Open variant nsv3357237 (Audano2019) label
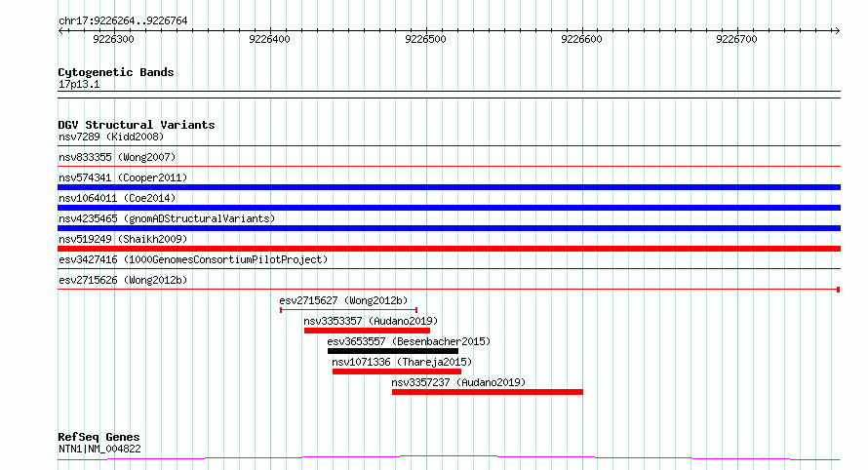868x470 pixels. [458, 382]
